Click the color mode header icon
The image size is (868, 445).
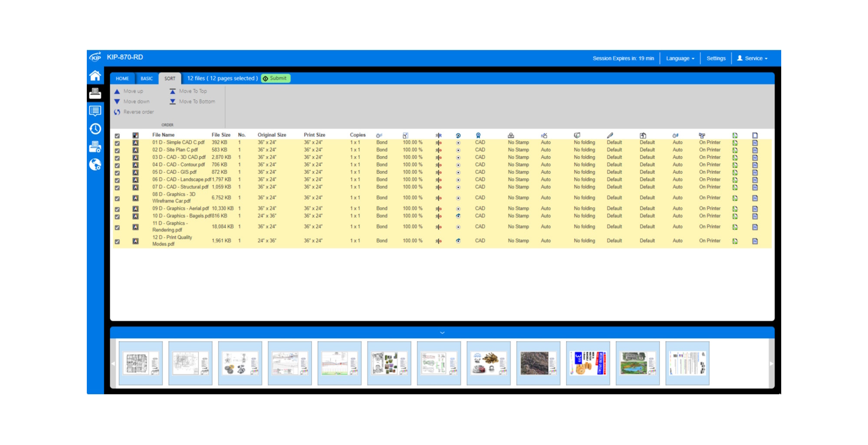pyautogui.click(x=135, y=135)
